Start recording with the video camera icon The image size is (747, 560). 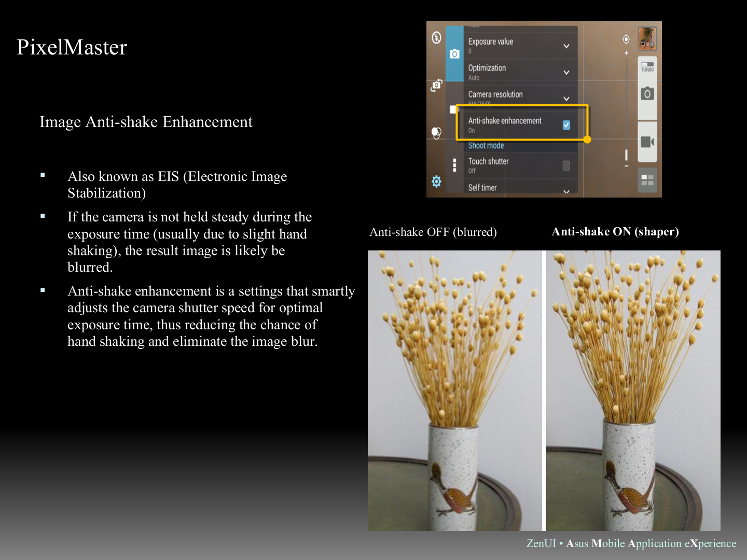(647, 142)
